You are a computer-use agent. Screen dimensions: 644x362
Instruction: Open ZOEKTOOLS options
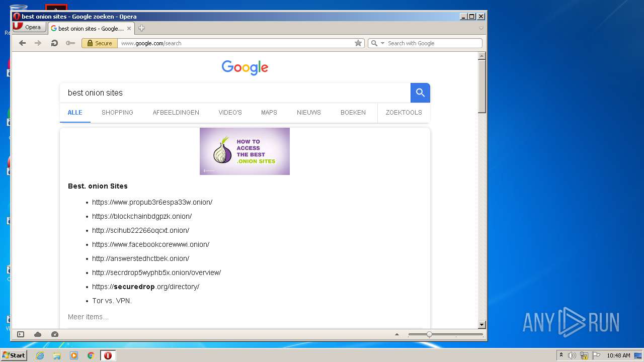click(x=404, y=113)
